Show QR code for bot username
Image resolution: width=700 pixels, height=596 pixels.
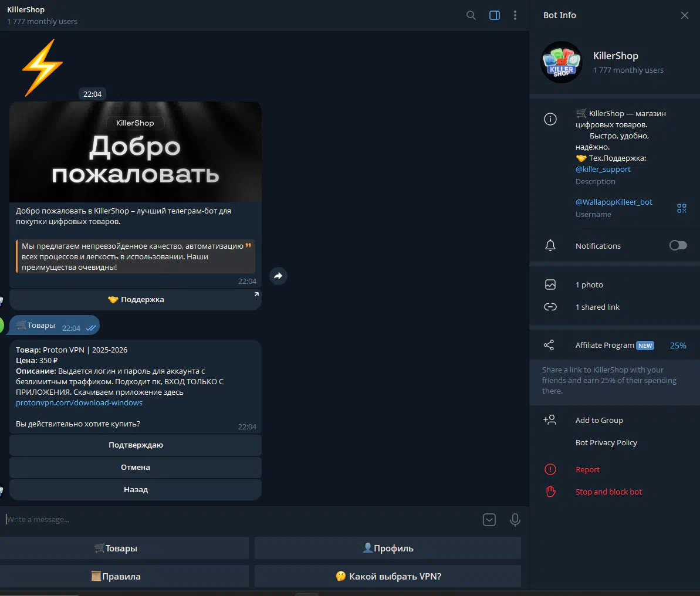pos(681,208)
